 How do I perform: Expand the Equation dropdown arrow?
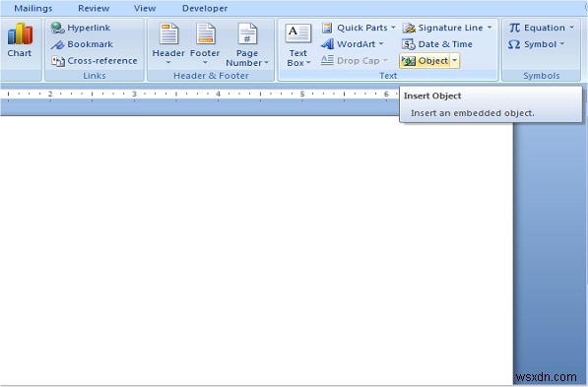(x=571, y=28)
